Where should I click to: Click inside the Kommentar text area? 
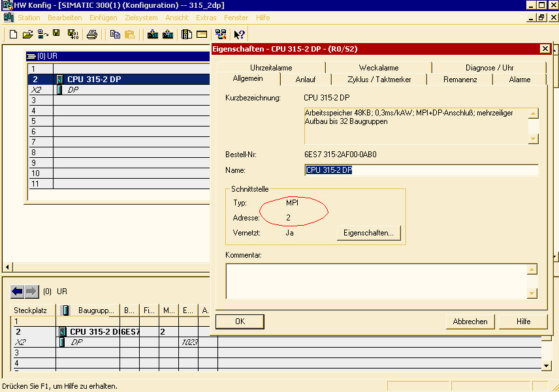pos(376,281)
